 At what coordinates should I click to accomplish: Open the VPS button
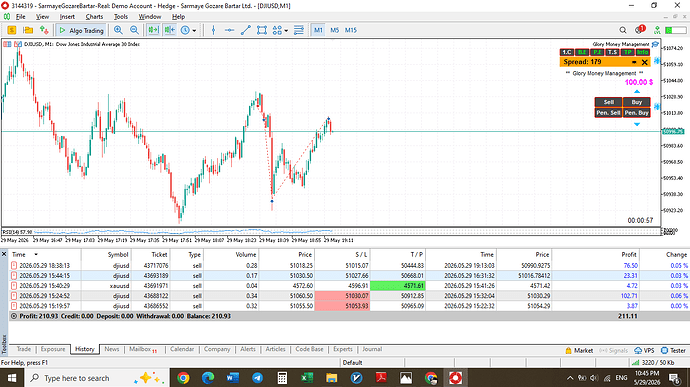point(644,350)
